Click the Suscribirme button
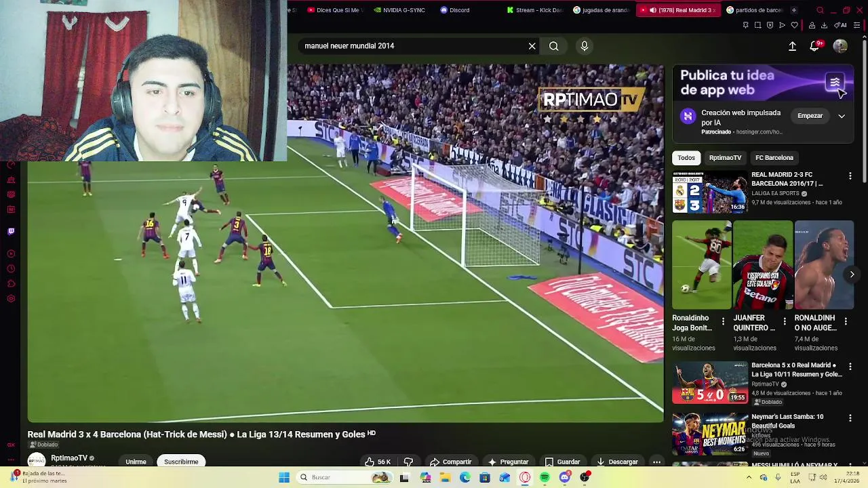 [181, 462]
